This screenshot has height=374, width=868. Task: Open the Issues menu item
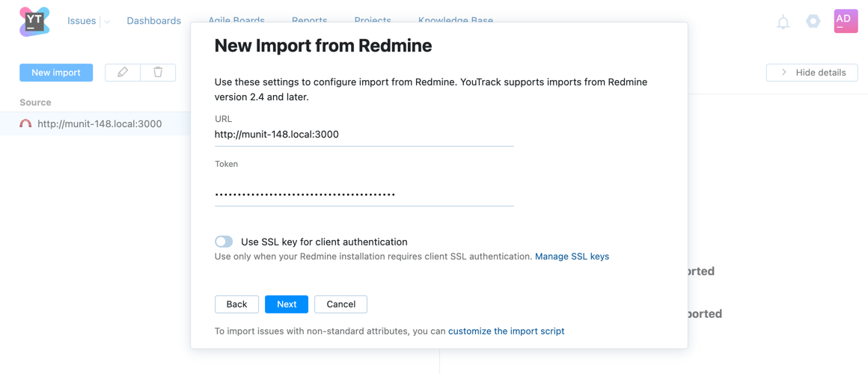tap(81, 21)
